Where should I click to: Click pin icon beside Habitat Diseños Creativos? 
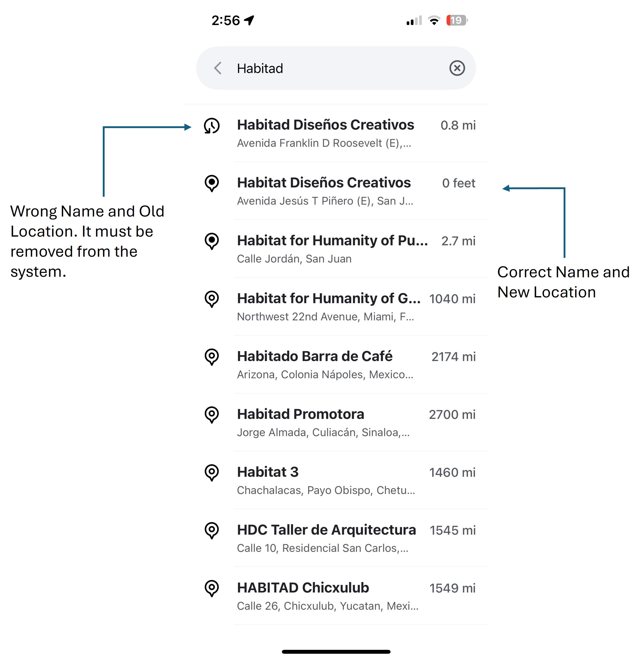212,183
